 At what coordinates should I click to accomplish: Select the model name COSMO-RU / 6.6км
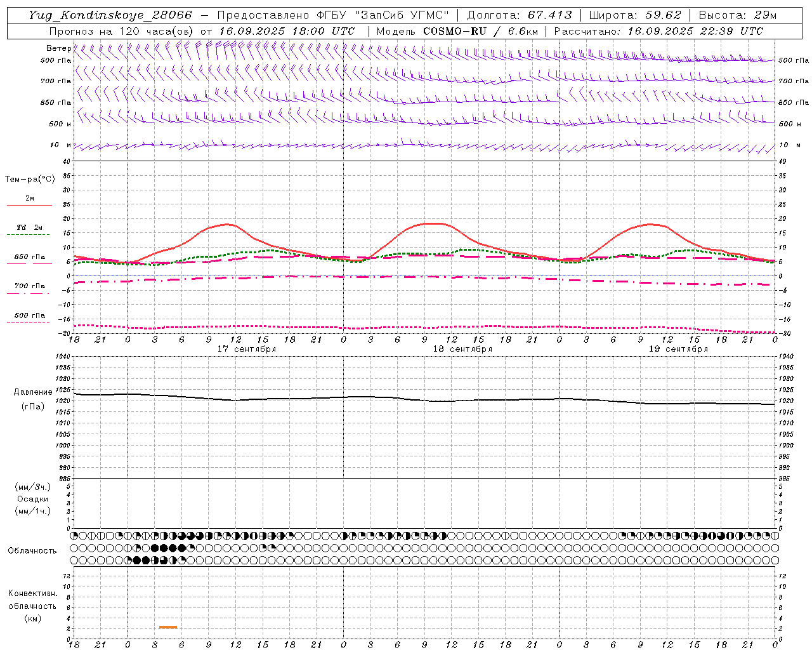480,31
